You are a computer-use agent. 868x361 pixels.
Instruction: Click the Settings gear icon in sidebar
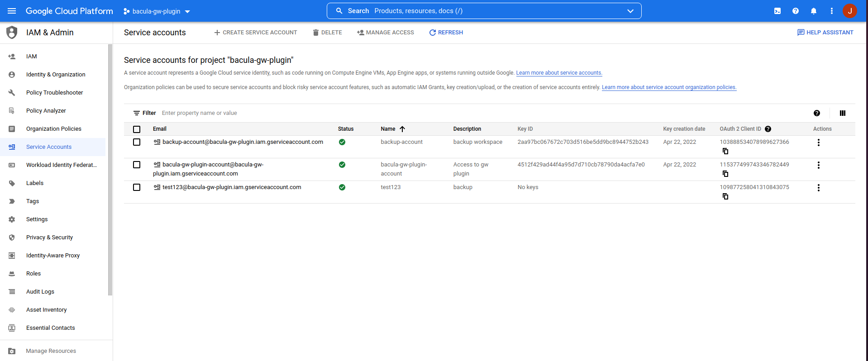click(12, 219)
